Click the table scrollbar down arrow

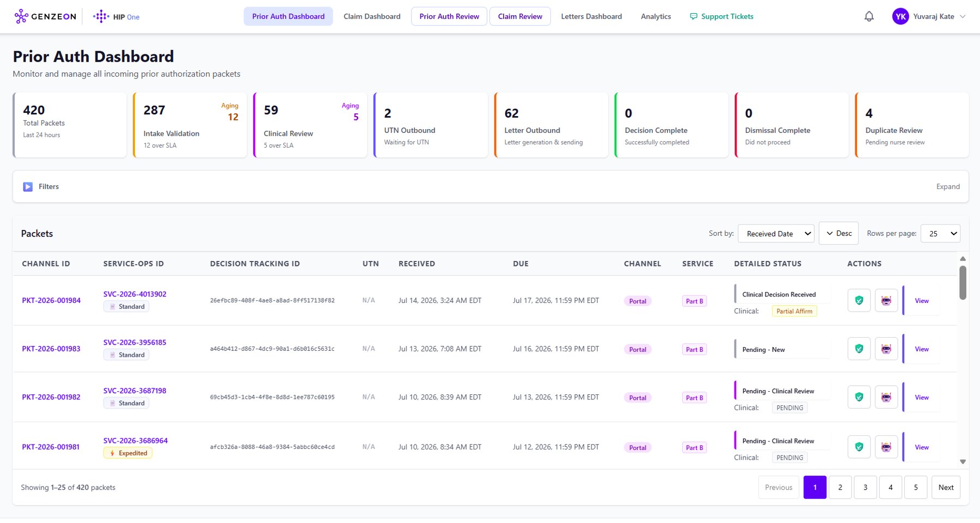click(x=963, y=461)
